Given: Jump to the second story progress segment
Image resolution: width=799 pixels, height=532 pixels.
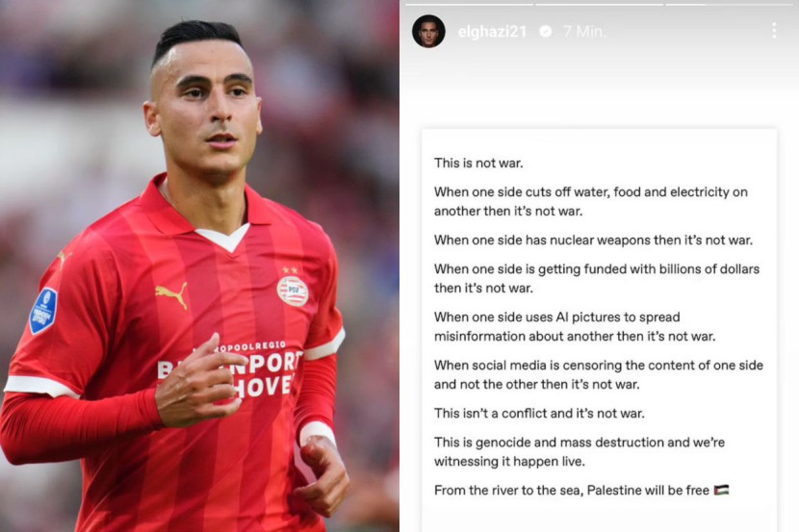Looking at the screenshot, I should (599, 5).
